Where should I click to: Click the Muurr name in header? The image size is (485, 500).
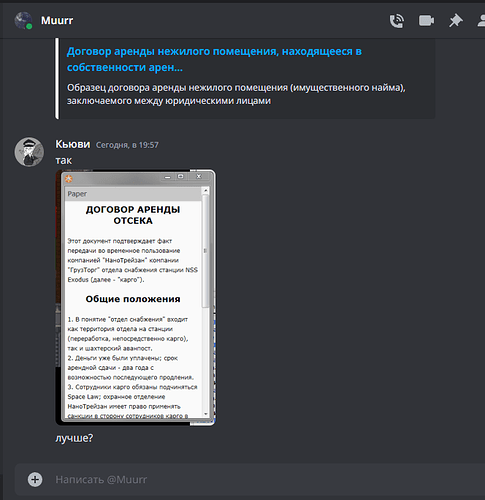[x=57, y=21]
